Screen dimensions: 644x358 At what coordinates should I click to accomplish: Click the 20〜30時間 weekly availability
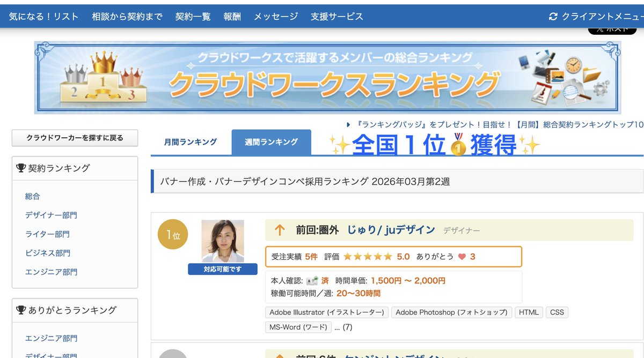(x=358, y=293)
